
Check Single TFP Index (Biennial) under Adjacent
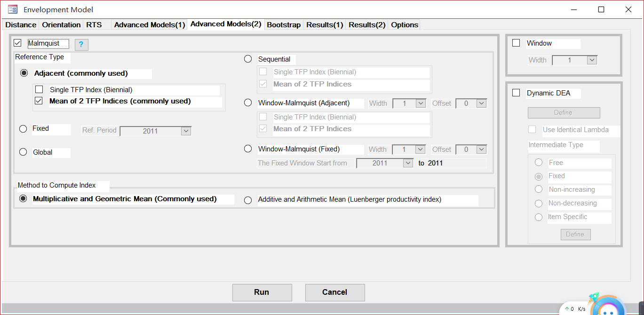point(39,89)
